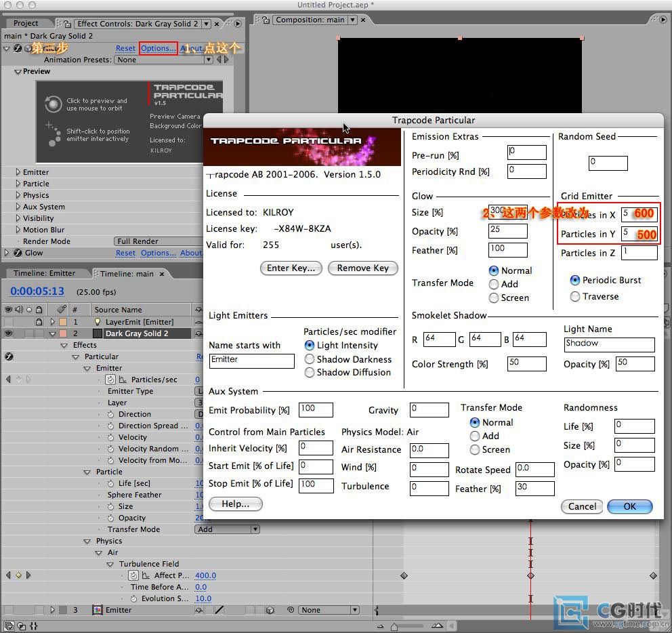Screen dimensions: 672x633
Task: Click the layer switches pane icon at timeline bottom
Action: tap(9, 626)
